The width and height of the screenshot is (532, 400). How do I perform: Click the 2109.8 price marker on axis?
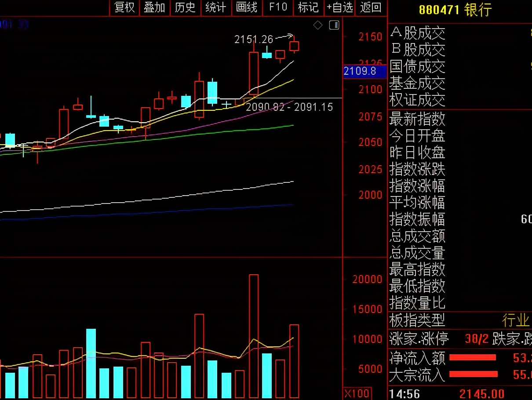click(364, 71)
